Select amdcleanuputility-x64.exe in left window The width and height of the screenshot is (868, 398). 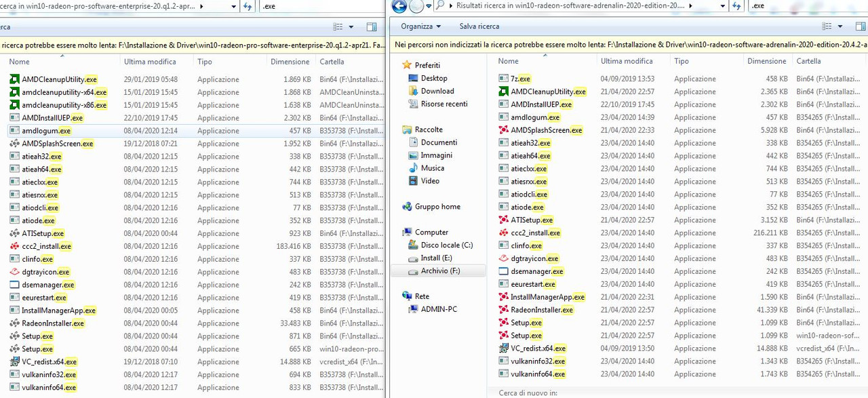64,92
